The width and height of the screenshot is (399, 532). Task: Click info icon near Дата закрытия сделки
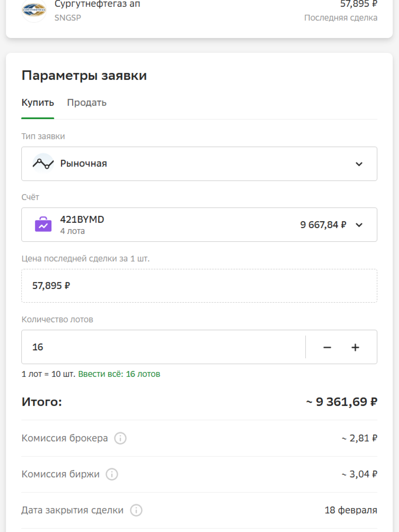136,510
